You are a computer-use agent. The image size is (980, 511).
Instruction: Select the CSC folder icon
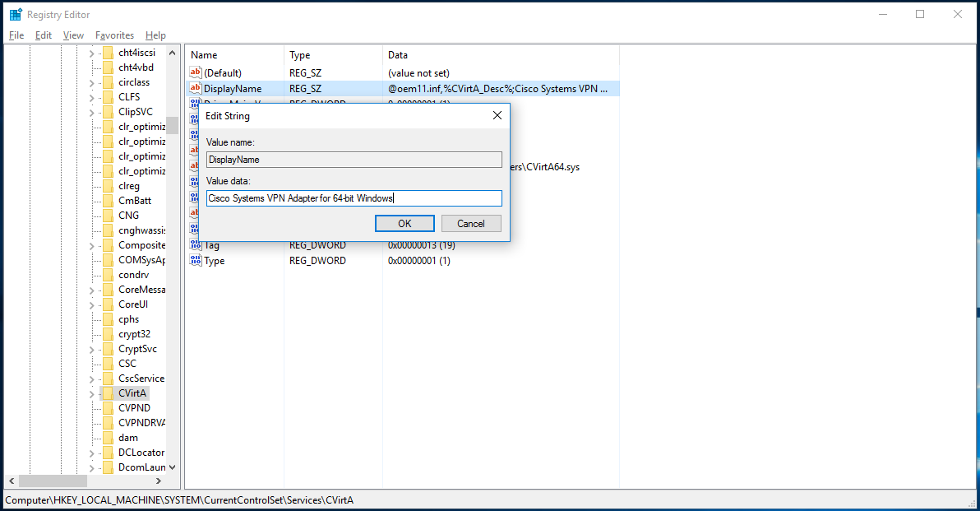tap(109, 364)
